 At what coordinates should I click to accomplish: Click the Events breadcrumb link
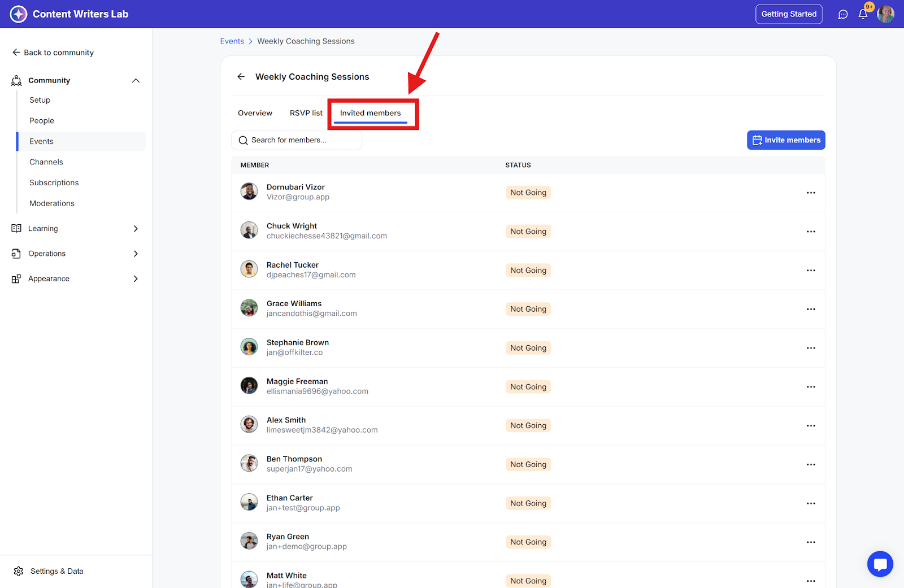tap(232, 41)
